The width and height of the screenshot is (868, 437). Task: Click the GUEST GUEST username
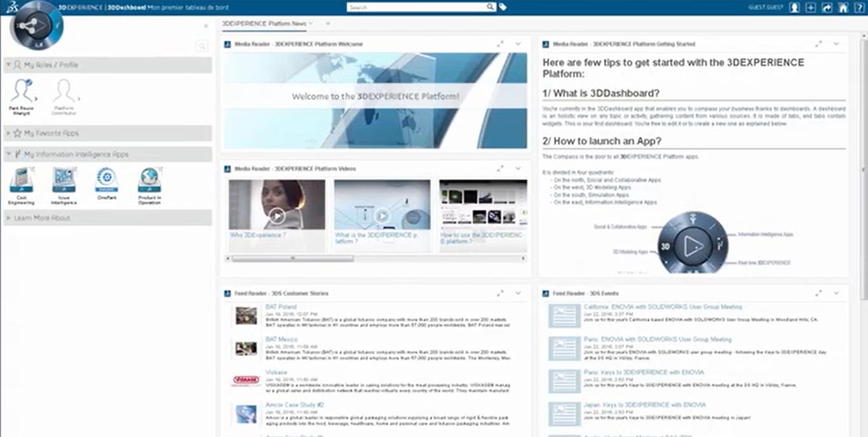coord(766,7)
